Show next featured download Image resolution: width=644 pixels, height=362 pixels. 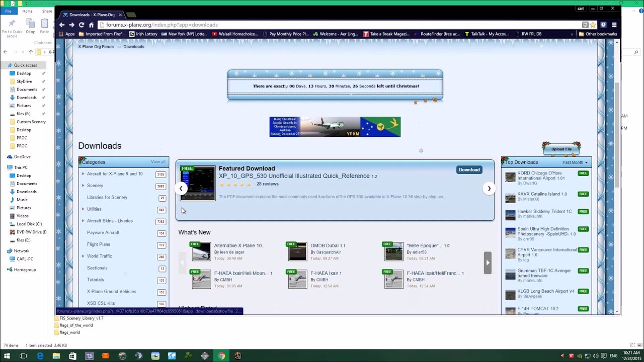click(489, 189)
